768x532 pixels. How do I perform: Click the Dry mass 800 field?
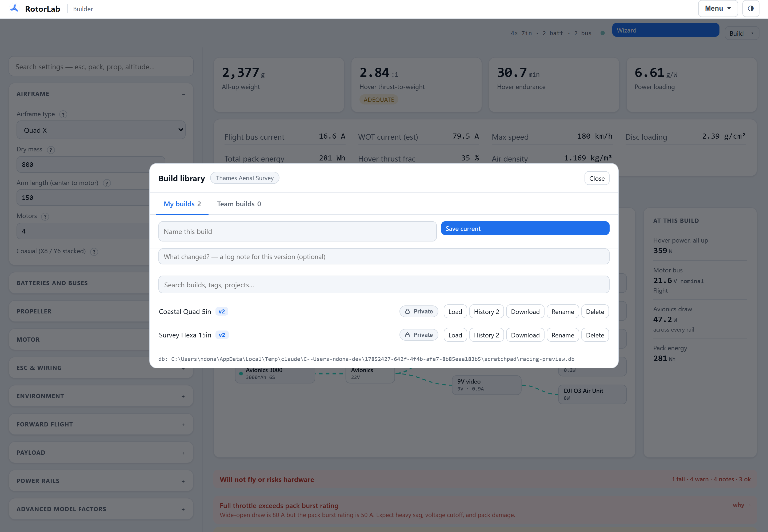click(91, 164)
